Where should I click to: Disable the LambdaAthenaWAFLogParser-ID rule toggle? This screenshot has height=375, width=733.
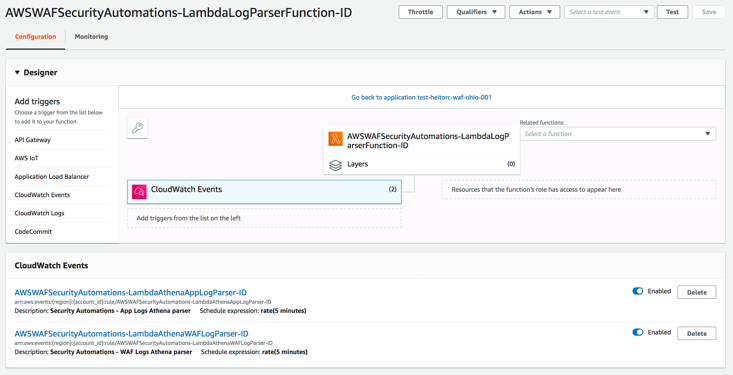pyautogui.click(x=638, y=332)
